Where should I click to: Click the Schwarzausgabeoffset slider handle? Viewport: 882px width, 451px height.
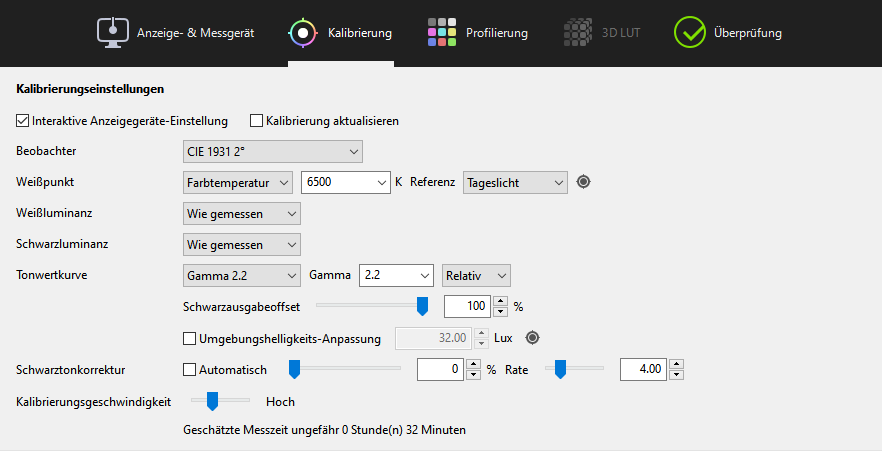422,306
